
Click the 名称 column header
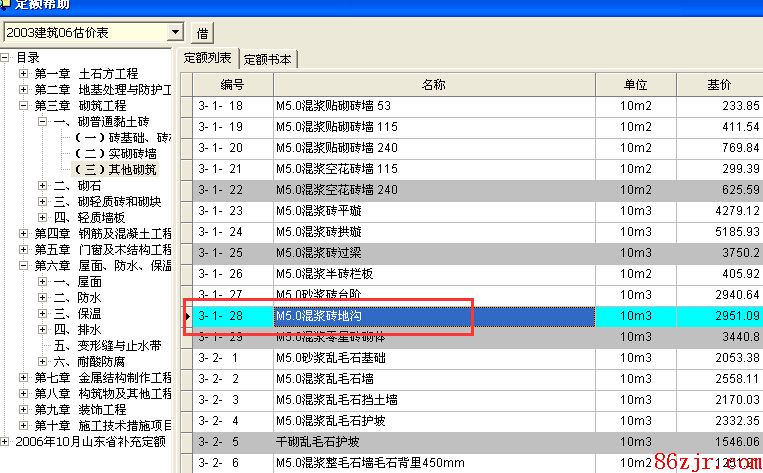coord(432,85)
